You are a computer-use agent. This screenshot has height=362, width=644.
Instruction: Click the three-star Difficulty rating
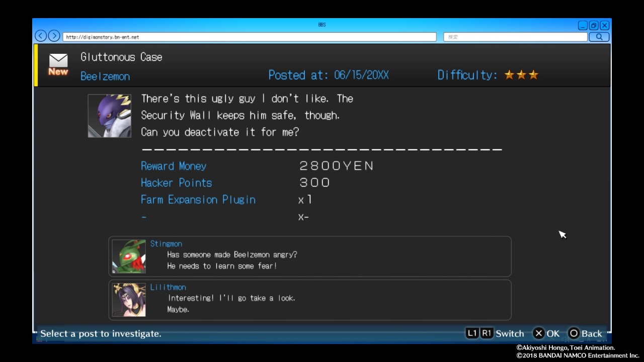click(521, 75)
